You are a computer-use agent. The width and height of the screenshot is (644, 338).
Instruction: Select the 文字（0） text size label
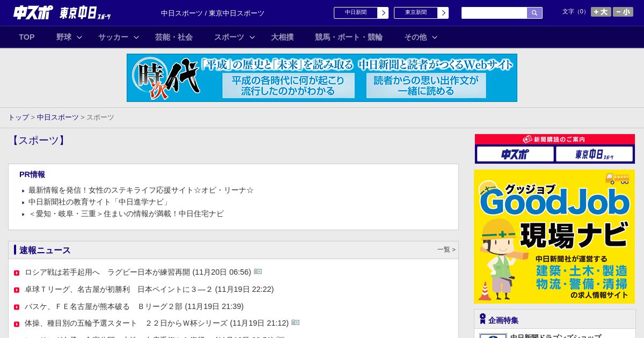click(575, 11)
